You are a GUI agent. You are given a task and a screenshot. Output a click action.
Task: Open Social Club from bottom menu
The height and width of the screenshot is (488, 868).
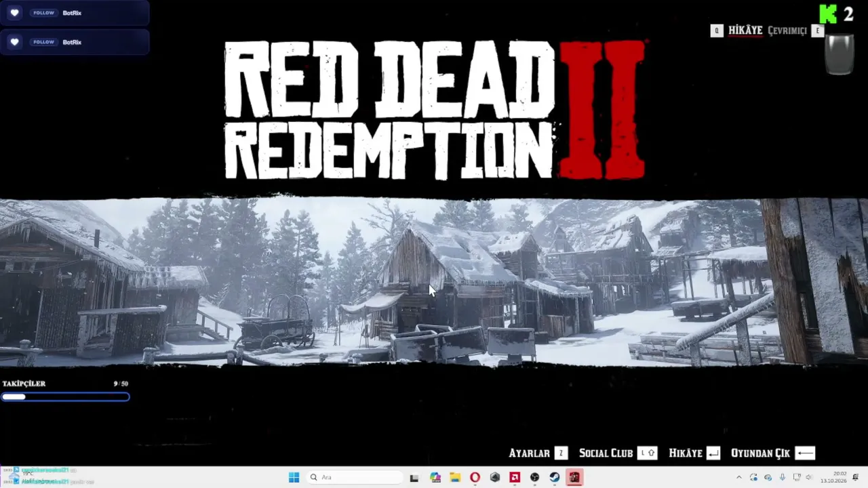tap(606, 453)
